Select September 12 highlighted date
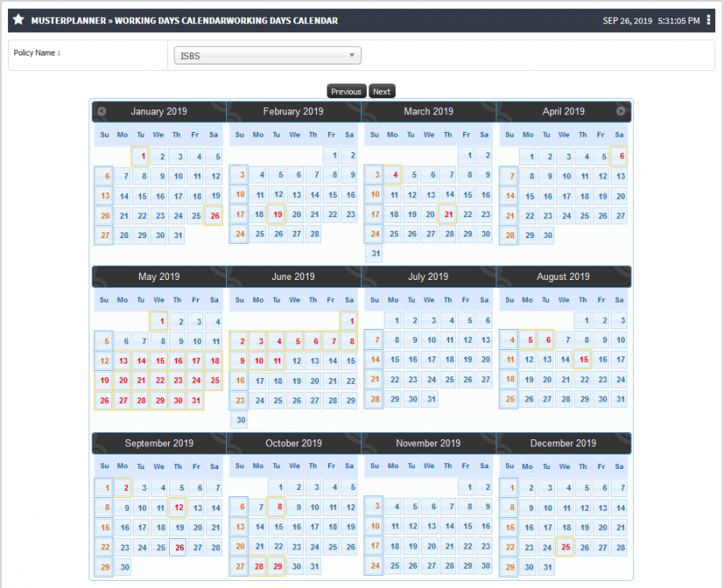 177,508
